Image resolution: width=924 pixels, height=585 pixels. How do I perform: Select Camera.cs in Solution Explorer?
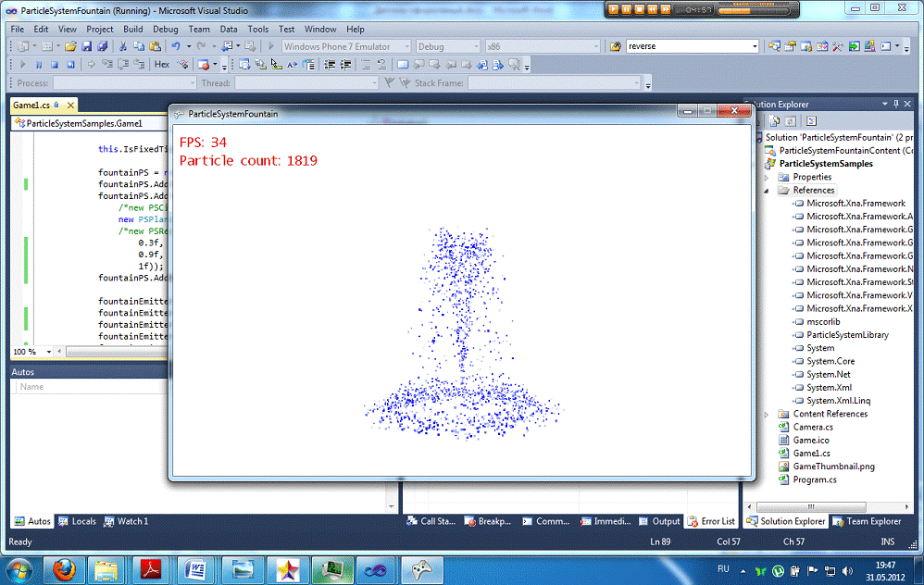pos(813,427)
